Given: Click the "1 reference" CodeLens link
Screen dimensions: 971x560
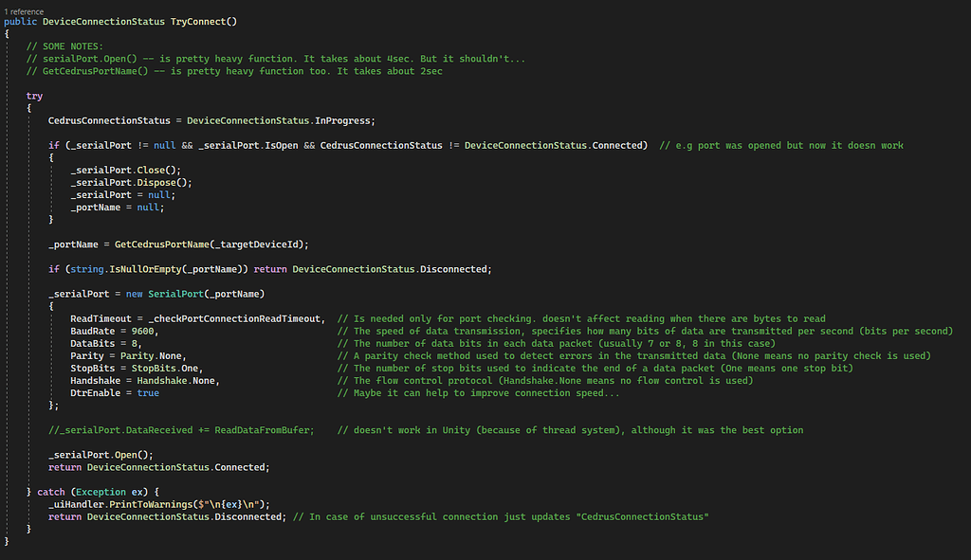Looking at the screenshot, I should 25,11.
